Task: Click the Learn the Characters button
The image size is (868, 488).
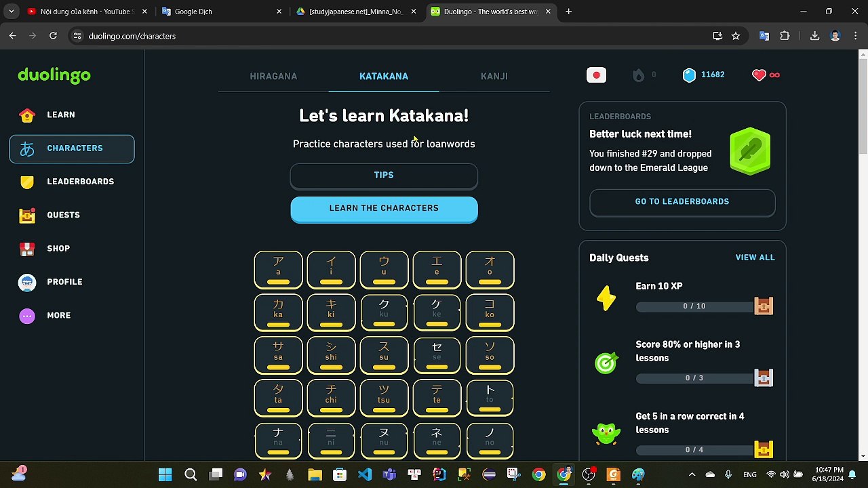Action: pyautogui.click(x=384, y=209)
